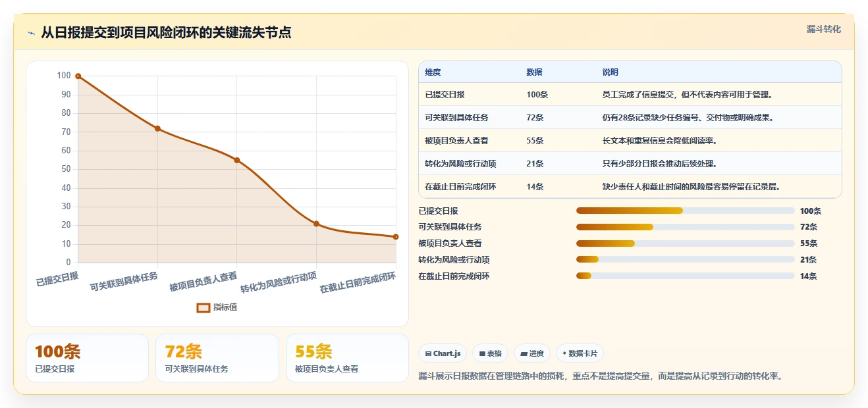Screen dimensions: 868x408
Task: Click the 指标值 legend label
Action: (225, 307)
